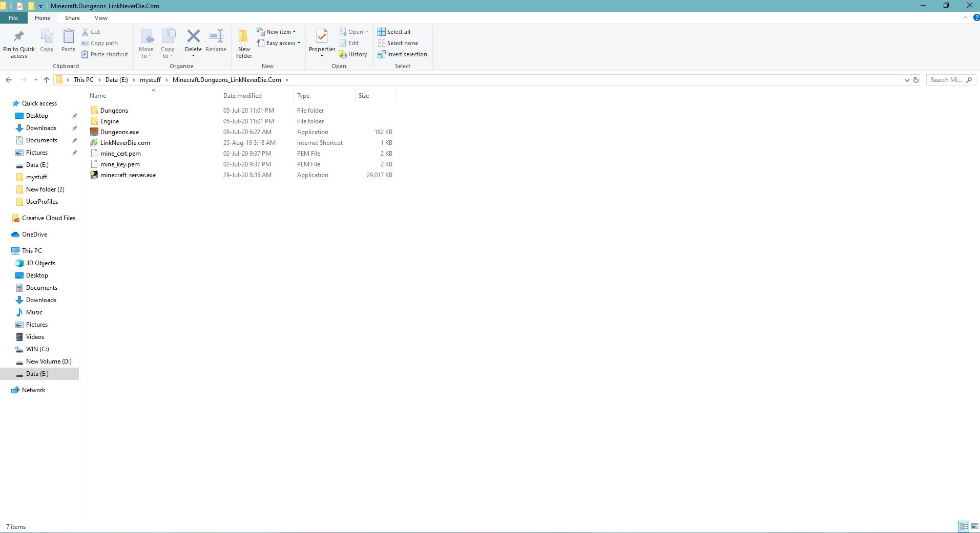The width and height of the screenshot is (980, 533).
Task: Click the search box field
Action: (946, 80)
